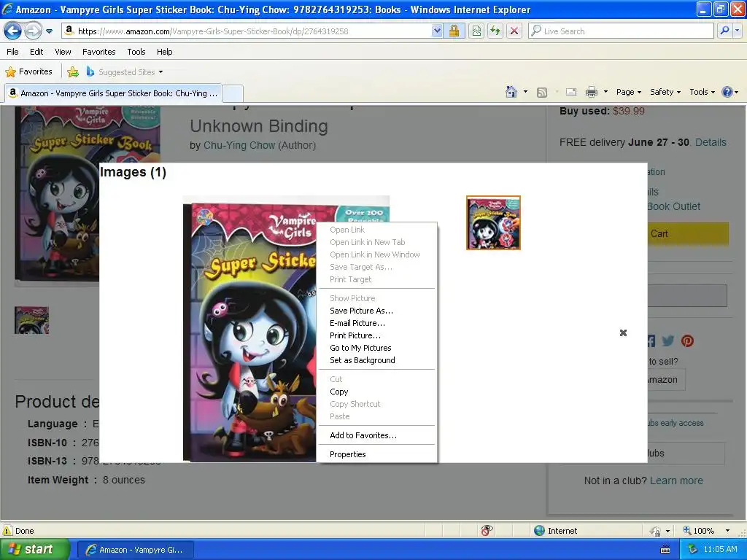Click the status bar warning icon

(x=7, y=531)
